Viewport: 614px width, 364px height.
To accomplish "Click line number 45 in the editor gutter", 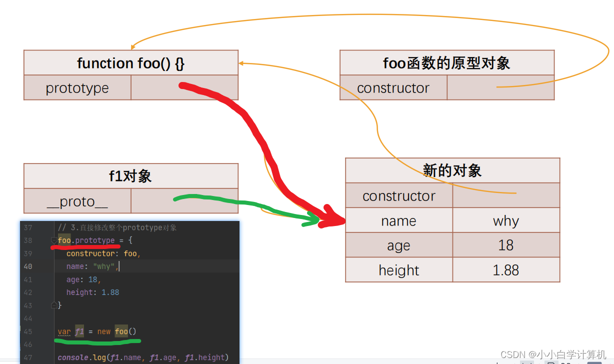I will (x=28, y=331).
